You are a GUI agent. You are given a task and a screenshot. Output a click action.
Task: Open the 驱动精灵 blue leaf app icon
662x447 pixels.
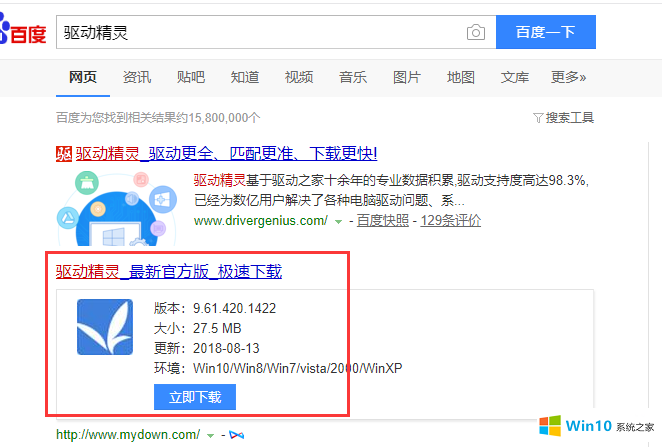click(105, 327)
